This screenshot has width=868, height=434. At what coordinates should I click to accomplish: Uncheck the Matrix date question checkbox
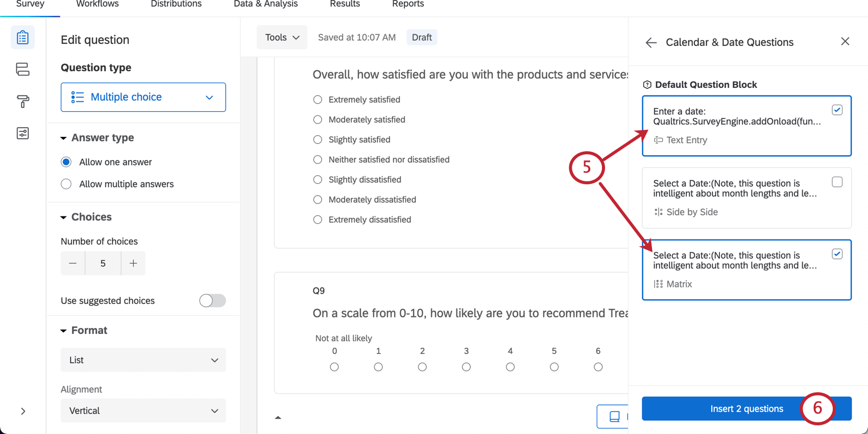837,254
